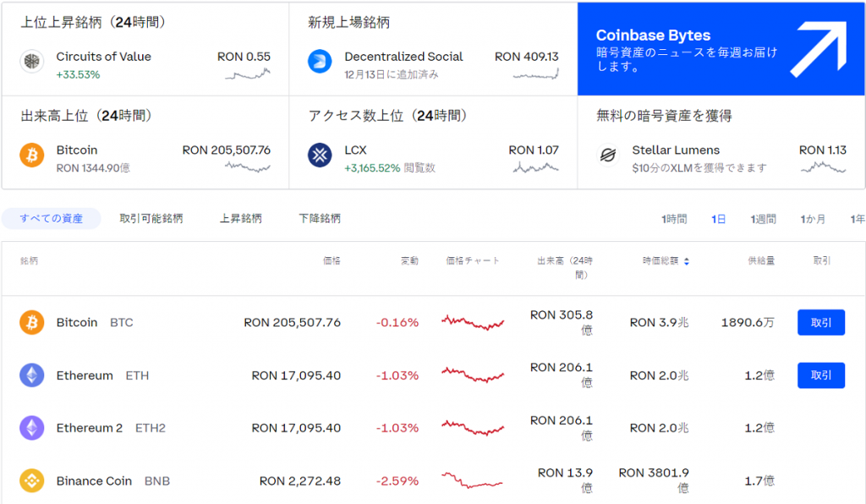Click the 1890.6万 supply value
Viewport: 866px width, 504px height.
click(x=748, y=322)
